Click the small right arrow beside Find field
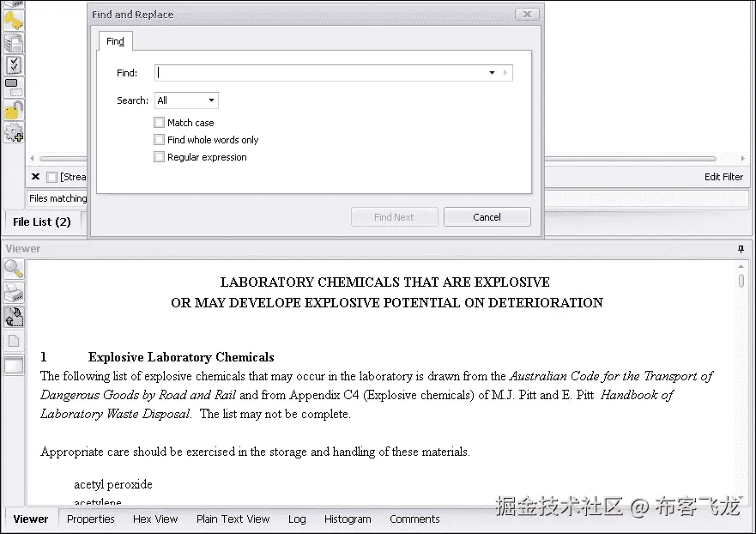Screen dimensions: 756x534 click(505, 73)
